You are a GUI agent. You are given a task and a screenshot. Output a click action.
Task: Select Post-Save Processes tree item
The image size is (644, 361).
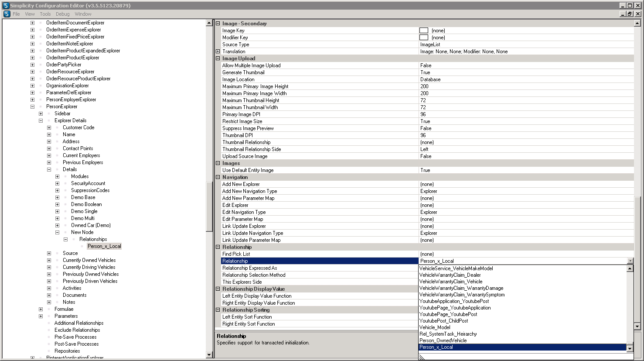tap(76, 344)
